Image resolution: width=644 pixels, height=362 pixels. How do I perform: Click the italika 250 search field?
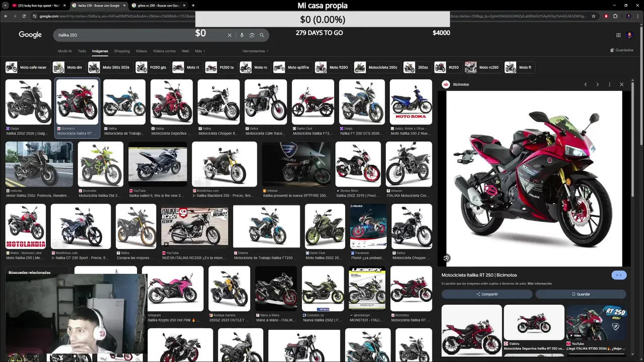pyautogui.click(x=141, y=35)
